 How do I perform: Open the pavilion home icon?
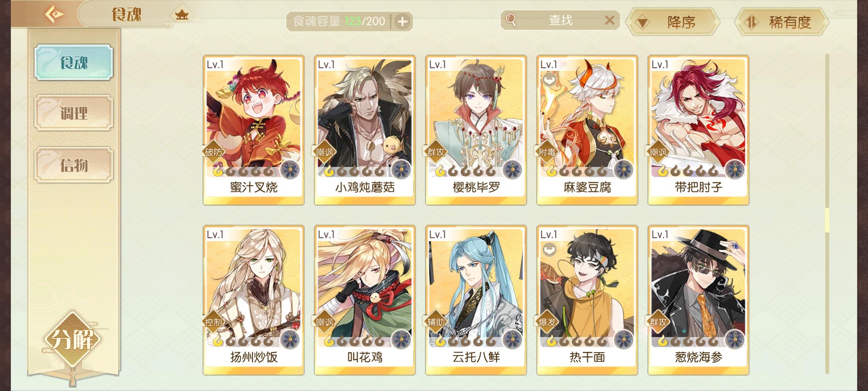click(x=182, y=15)
